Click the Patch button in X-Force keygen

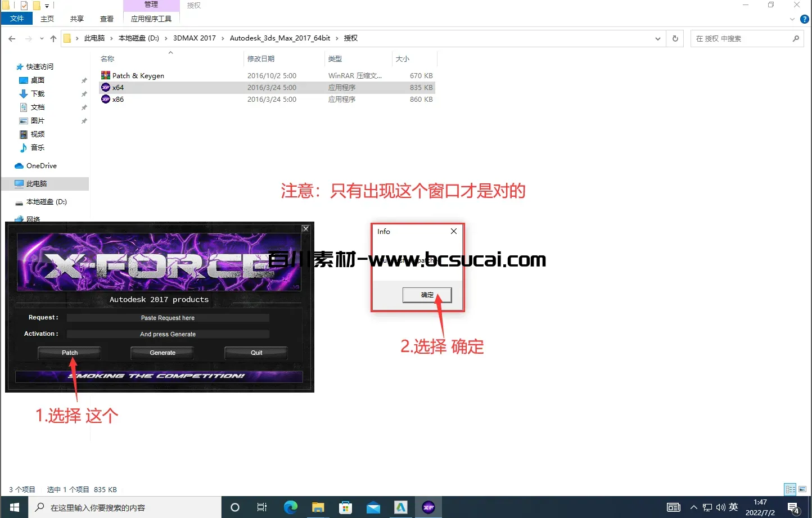(x=70, y=353)
